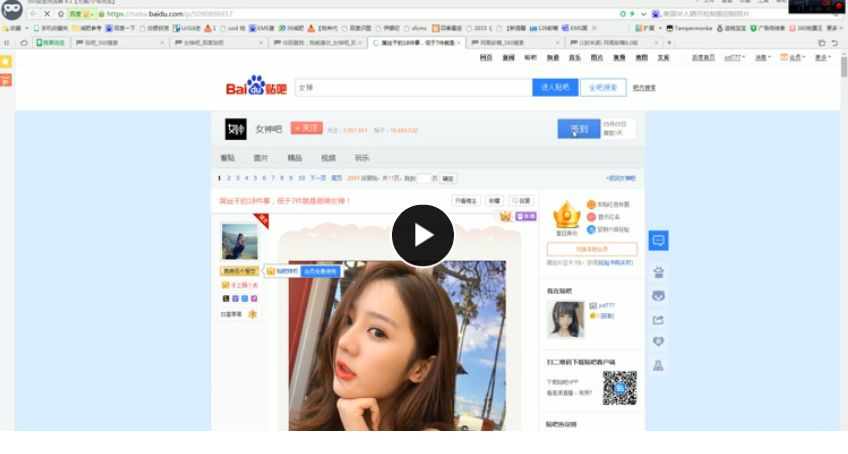Play the video overlay button

point(423,235)
